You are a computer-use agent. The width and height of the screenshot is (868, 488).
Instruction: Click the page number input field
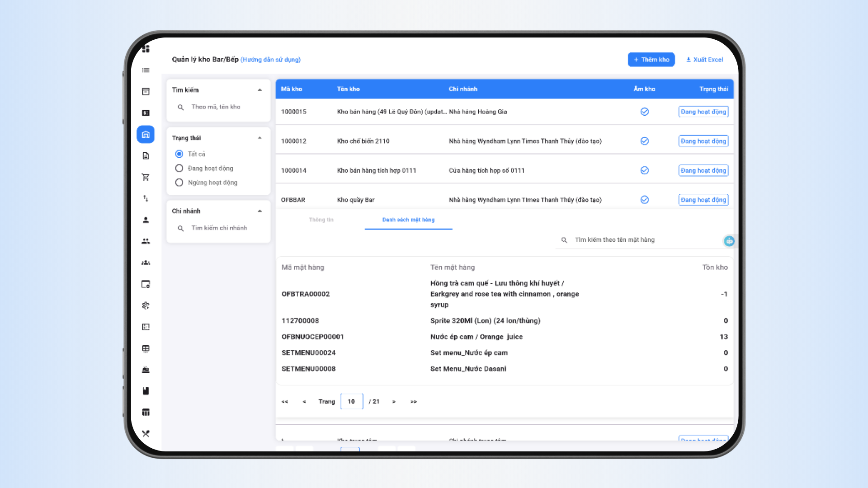click(352, 402)
